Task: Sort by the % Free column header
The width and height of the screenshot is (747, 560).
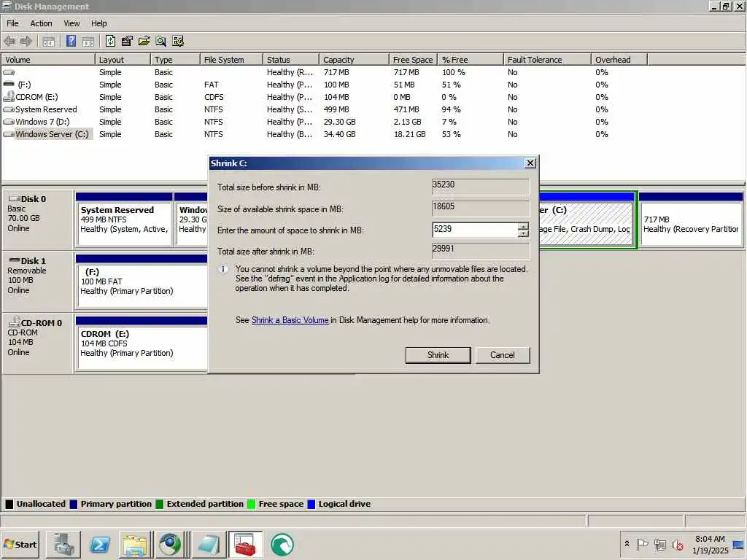Action: tap(471, 60)
